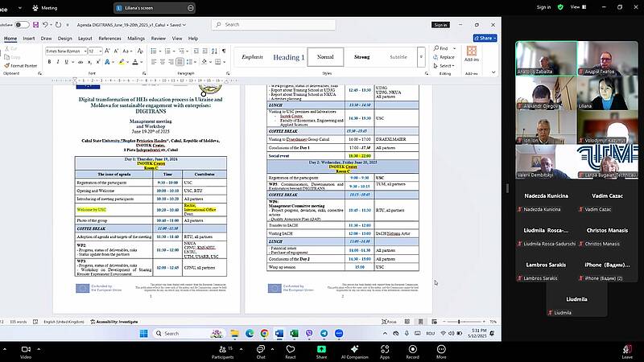Click Find in Editing group
Image resolution: width=644 pixels, height=362 pixels.
(440, 48)
